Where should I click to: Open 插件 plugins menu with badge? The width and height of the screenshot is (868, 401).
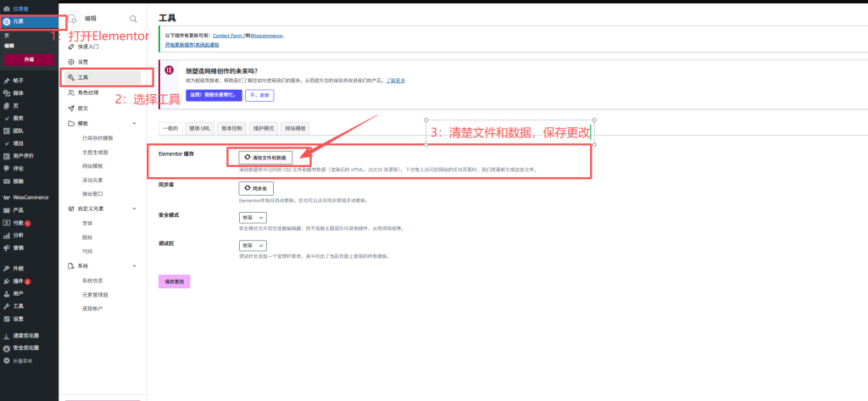pos(19,281)
